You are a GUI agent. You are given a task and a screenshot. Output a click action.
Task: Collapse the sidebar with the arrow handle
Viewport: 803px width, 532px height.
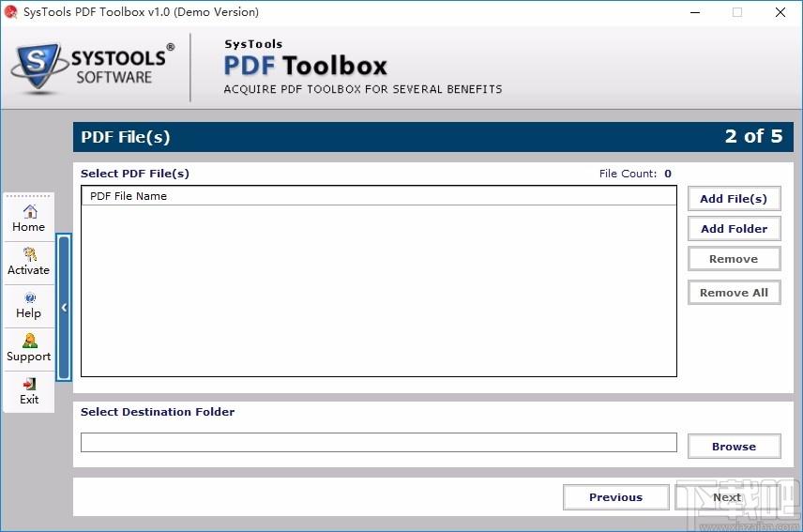tap(64, 307)
